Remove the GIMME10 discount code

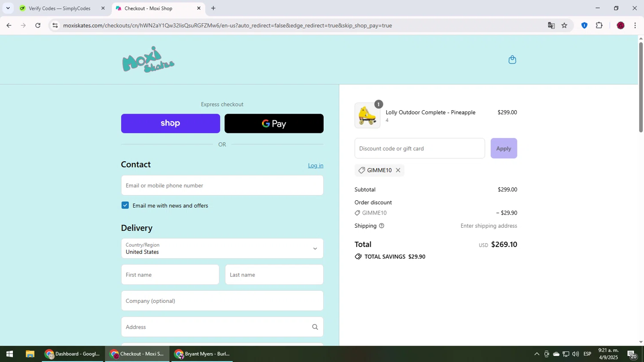pyautogui.click(x=398, y=170)
